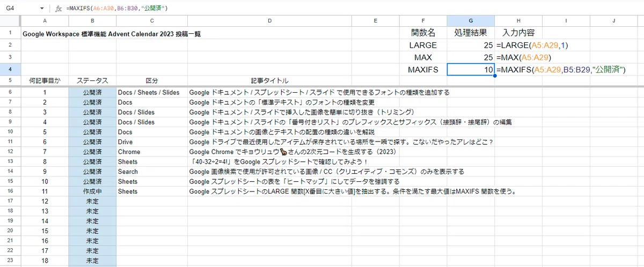The width and height of the screenshot is (644, 267).
Task: Click the LARGE 関数 article title in row 16
Action: click(352, 191)
